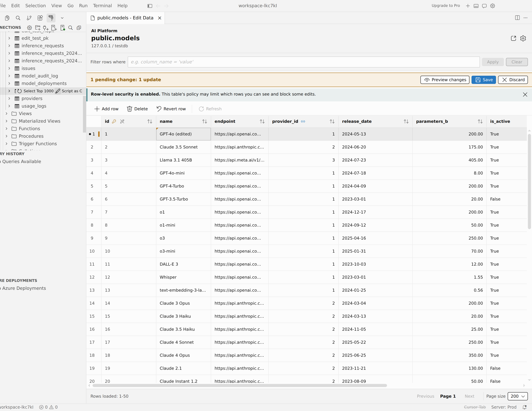The image size is (532, 411).
Task: Click the primary key icon in the id column
Action: [x=114, y=121]
